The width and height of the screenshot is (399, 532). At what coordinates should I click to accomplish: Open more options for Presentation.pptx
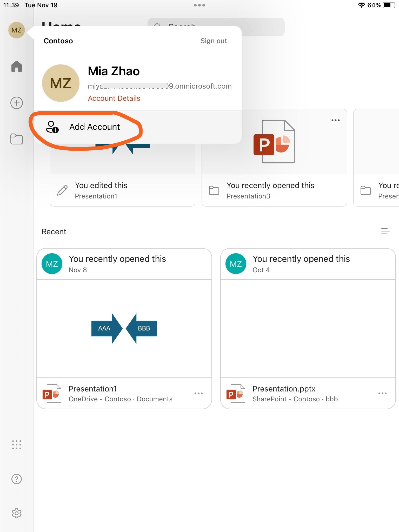point(382,393)
